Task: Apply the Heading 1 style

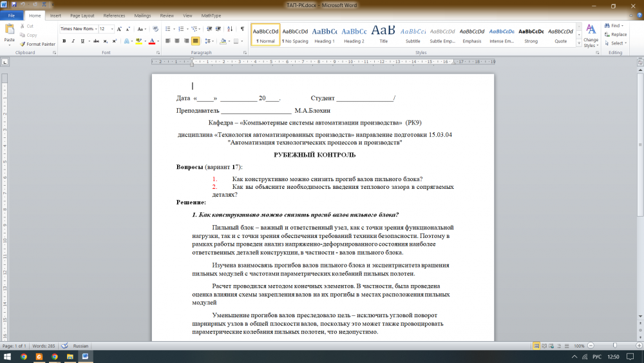Action: (x=325, y=34)
